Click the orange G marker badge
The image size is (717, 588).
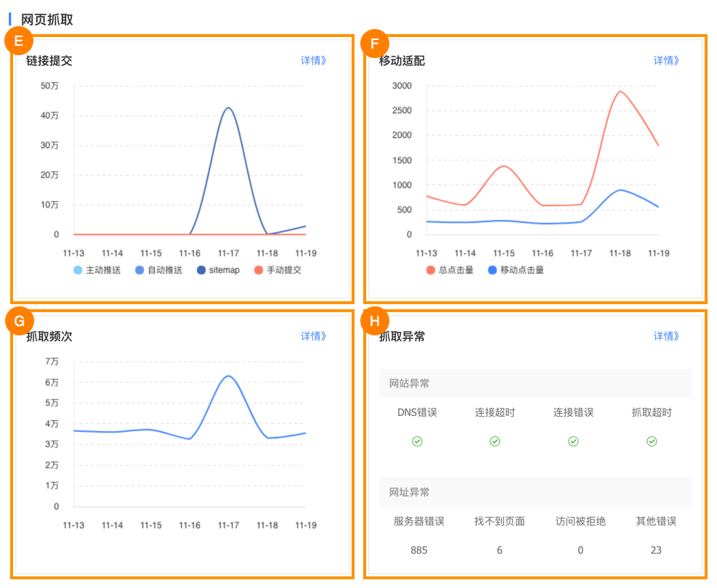pyautogui.click(x=20, y=320)
